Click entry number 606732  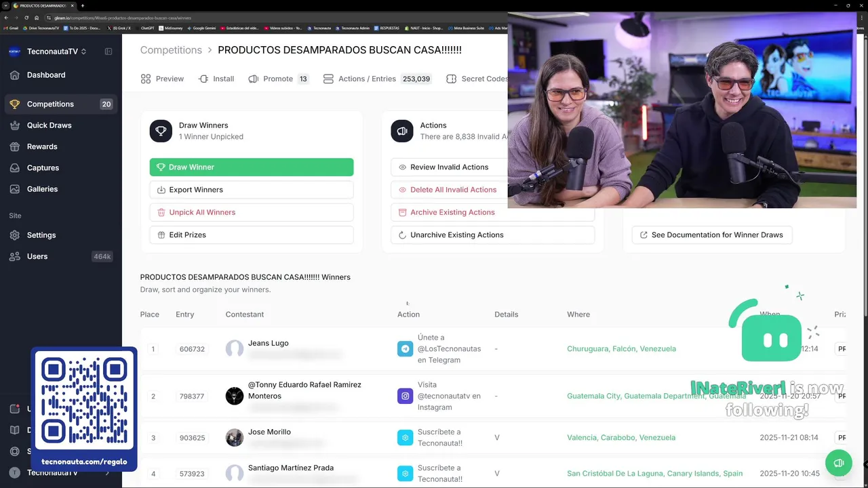(x=192, y=349)
